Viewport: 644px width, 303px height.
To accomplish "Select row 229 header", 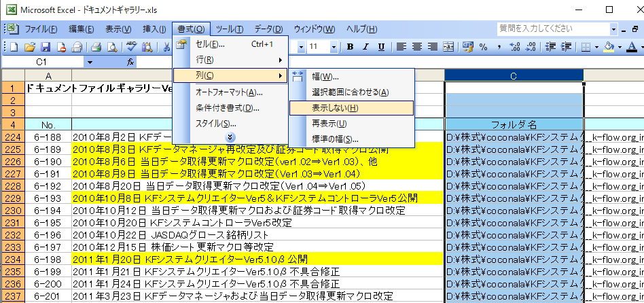I will (x=13, y=198).
